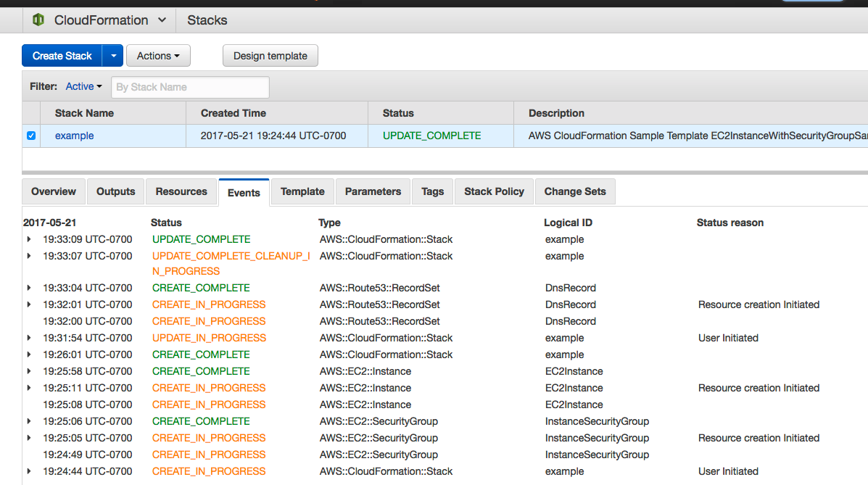Click AWS::CloudFormation::Stack type in the 19:26:01 row

[x=386, y=355]
